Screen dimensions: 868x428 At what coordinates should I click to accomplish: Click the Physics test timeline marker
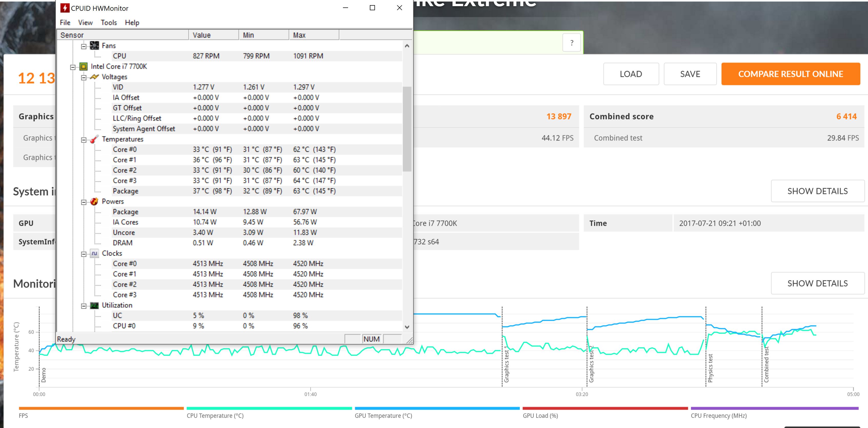pyautogui.click(x=710, y=368)
